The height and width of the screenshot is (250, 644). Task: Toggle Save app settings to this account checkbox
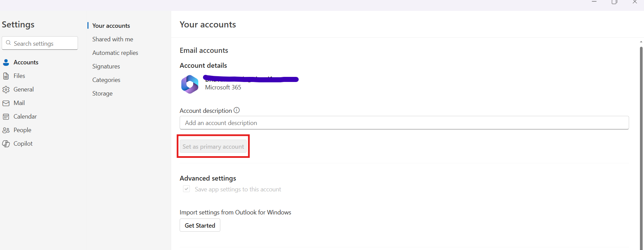[186, 189]
